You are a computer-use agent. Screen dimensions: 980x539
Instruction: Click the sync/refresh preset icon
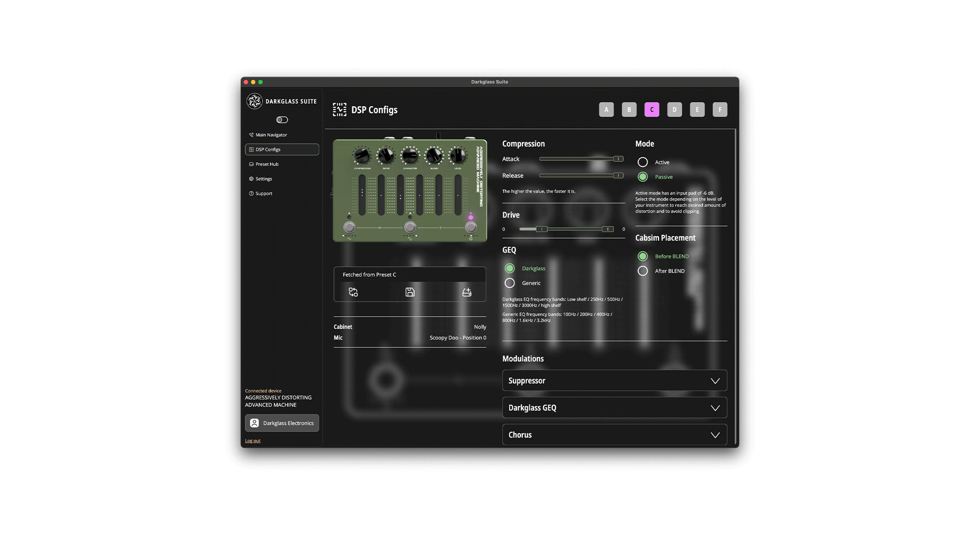(x=353, y=292)
